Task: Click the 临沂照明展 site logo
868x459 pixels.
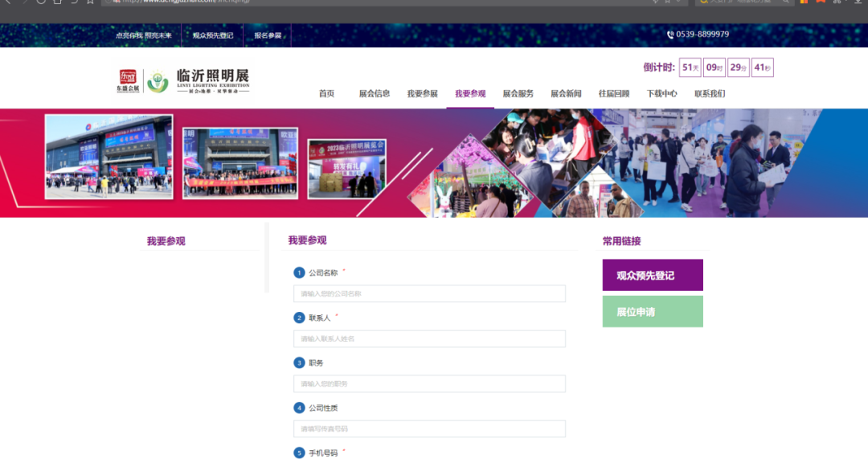Action: coord(183,81)
